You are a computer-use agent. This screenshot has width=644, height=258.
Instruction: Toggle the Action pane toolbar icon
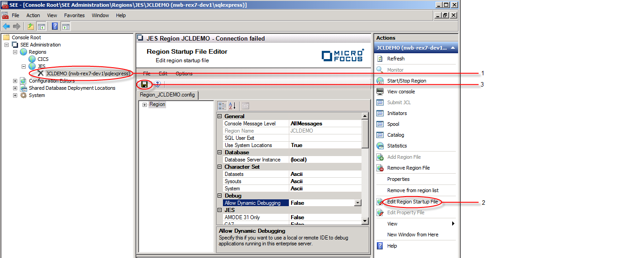click(x=65, y=26)
